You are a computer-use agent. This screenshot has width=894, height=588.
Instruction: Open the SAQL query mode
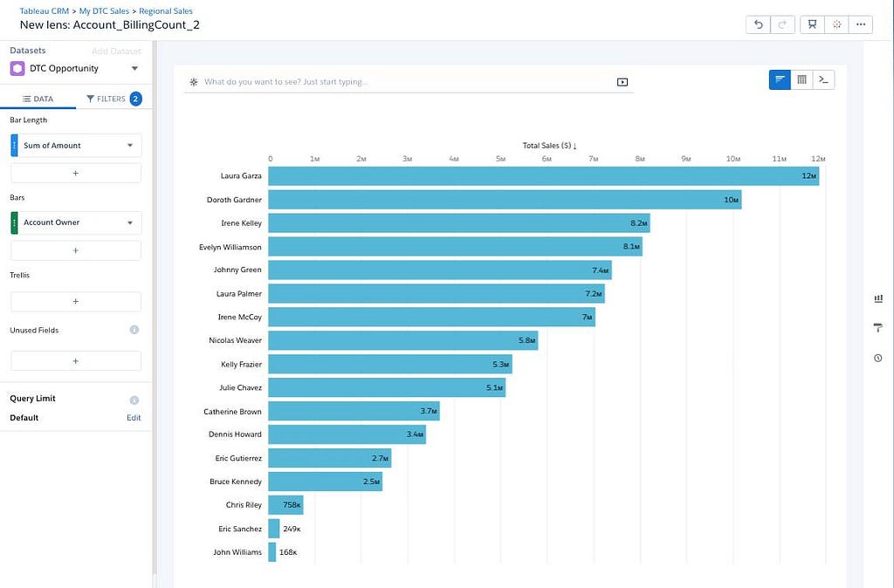pyautogui.click(x=823, y=79)
